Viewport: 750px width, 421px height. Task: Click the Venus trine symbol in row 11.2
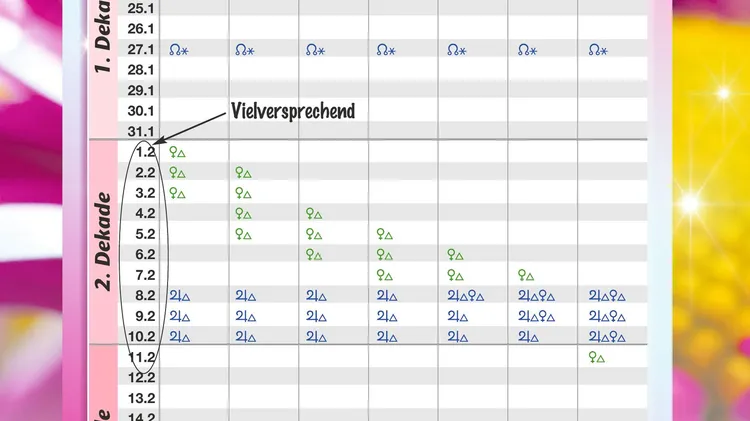point(596,357)
